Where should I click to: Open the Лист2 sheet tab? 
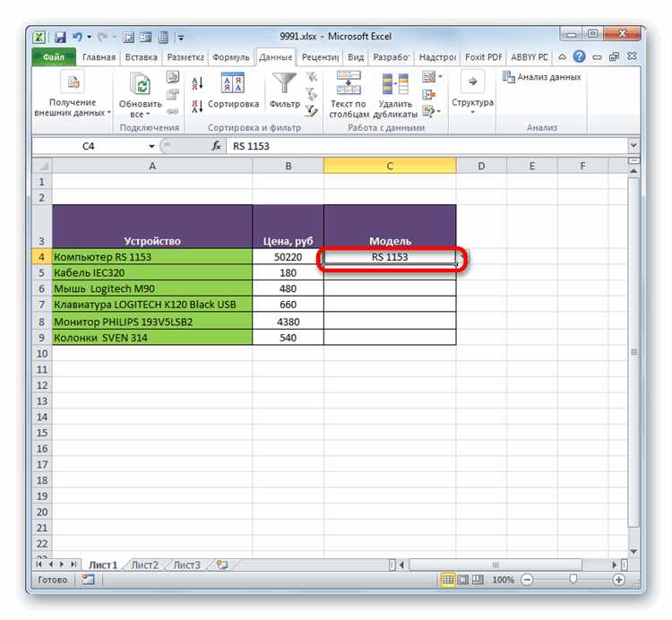144,565
